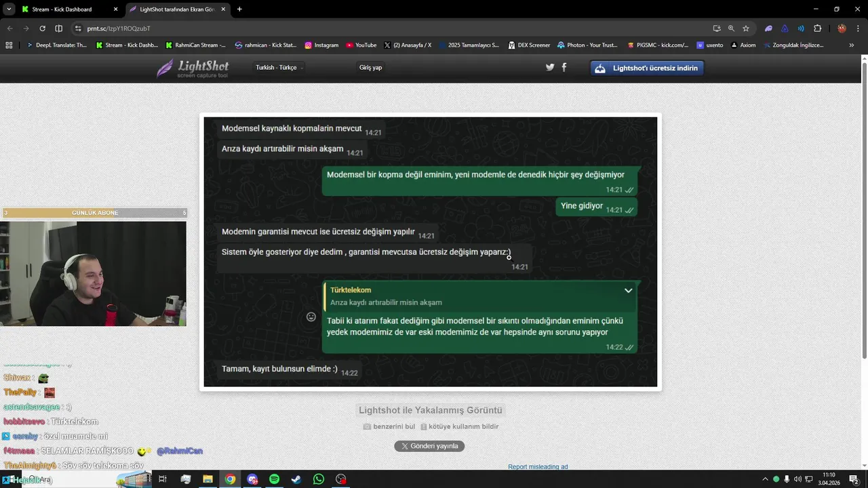Viewport: 868px width, 488px height.
Task: Open RahmiCan Stream bookmark
Action: pos(196,45)
